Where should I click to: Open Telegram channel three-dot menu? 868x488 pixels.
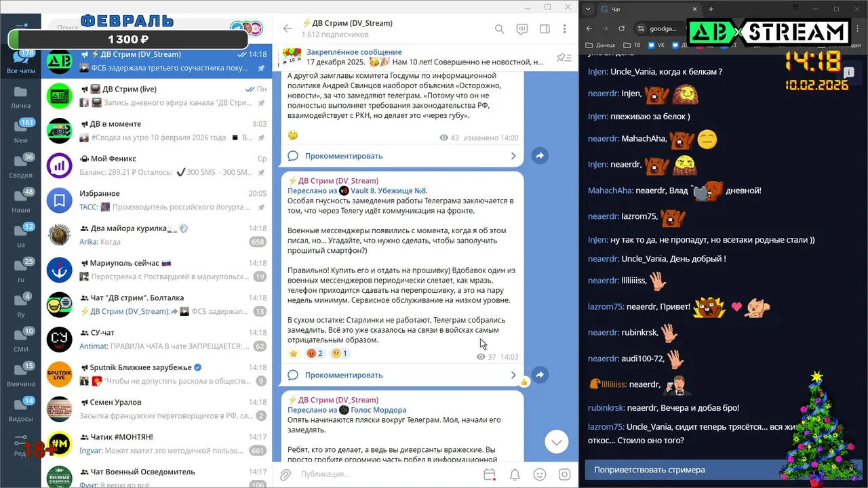[564, 29]
